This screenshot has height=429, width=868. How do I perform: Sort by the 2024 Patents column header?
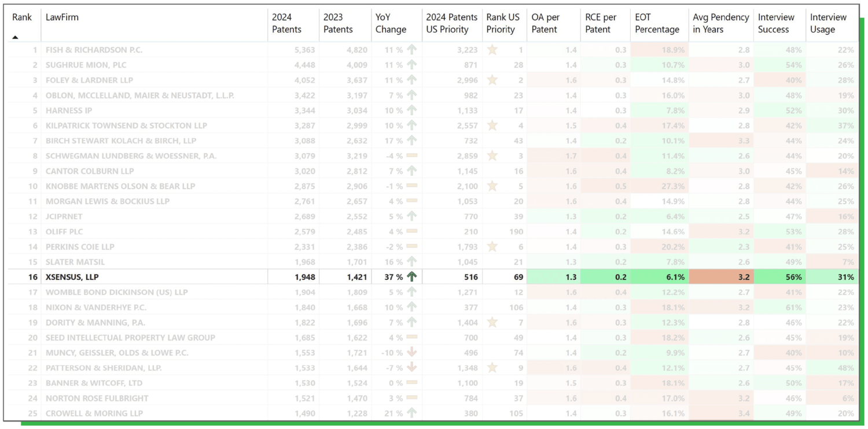[x=286, y=23]
